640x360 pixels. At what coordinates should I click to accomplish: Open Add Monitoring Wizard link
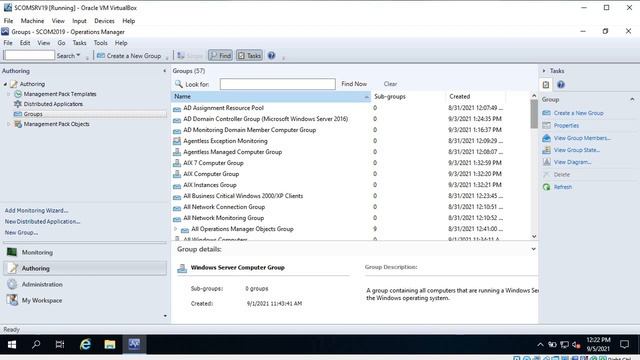[x=36, y=211]
